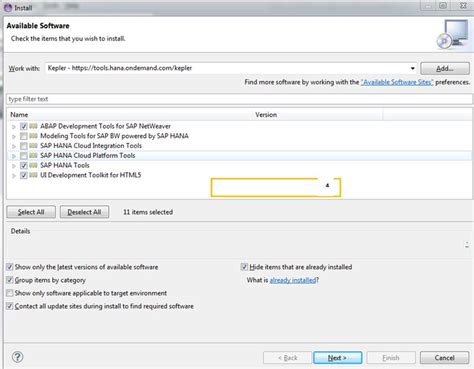
Task: Enable Show only software applicable to target environment
Action: pos(10,293)
